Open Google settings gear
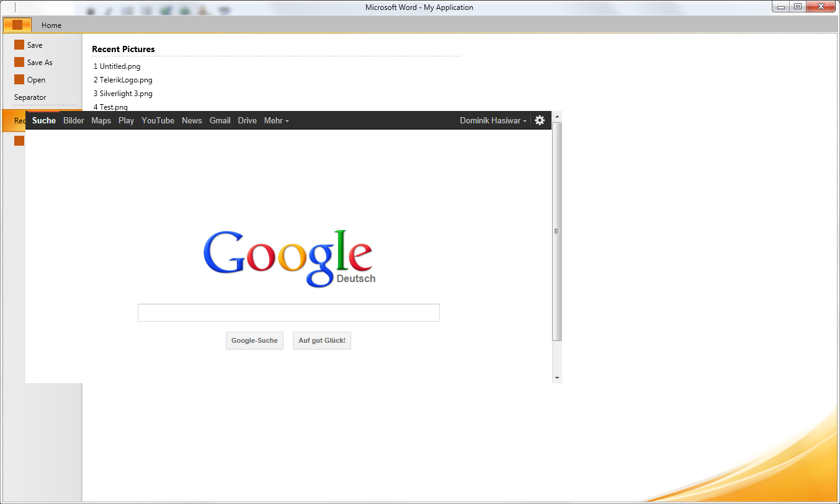Viewport: 840px width, 504px height. pyautogui.click(x=540, y=120)
